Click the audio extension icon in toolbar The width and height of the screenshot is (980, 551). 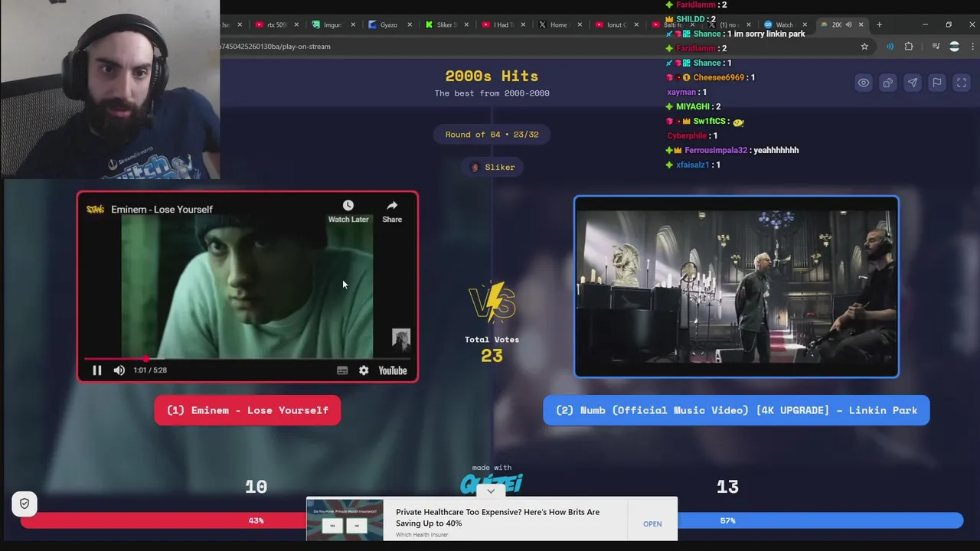point(890,47)
